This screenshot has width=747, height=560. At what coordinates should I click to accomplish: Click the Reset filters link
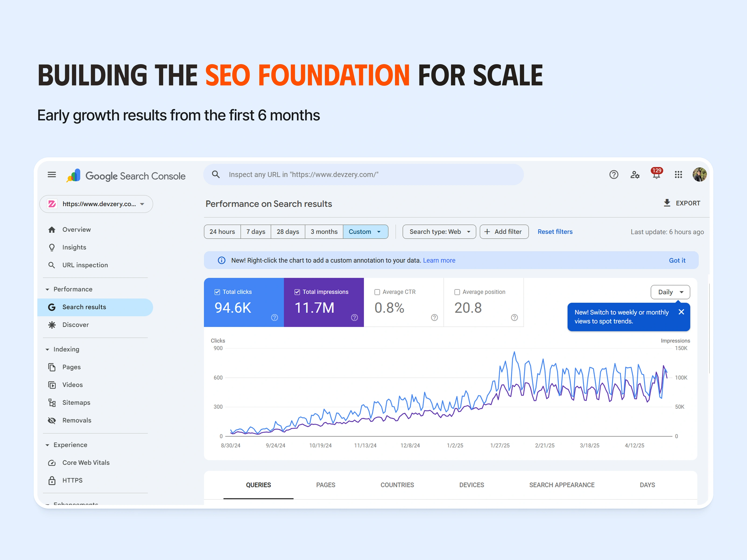(x=555, y=231)
